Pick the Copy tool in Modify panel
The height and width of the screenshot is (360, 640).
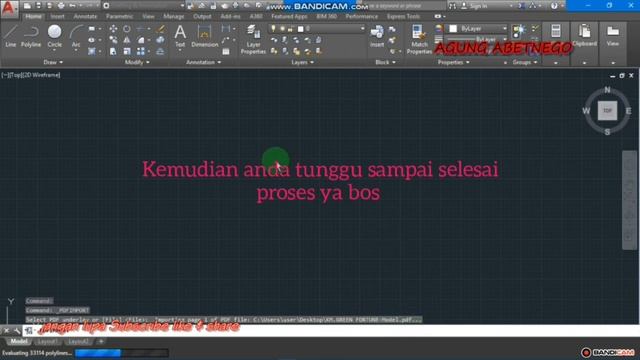113,40
